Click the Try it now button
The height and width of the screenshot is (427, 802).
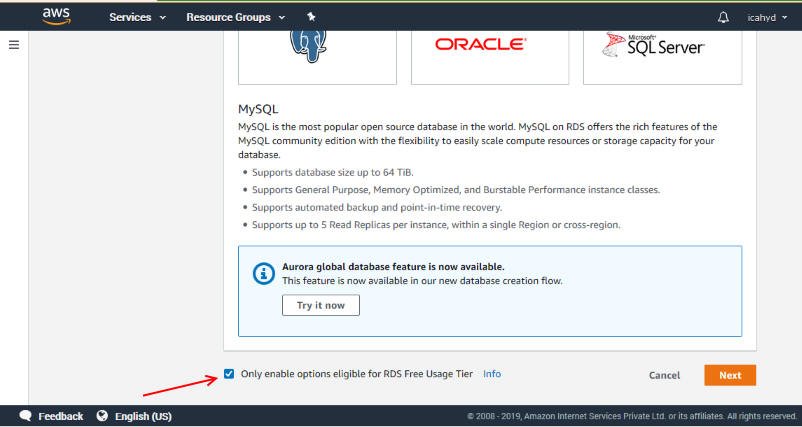click(x=321, y=305)
